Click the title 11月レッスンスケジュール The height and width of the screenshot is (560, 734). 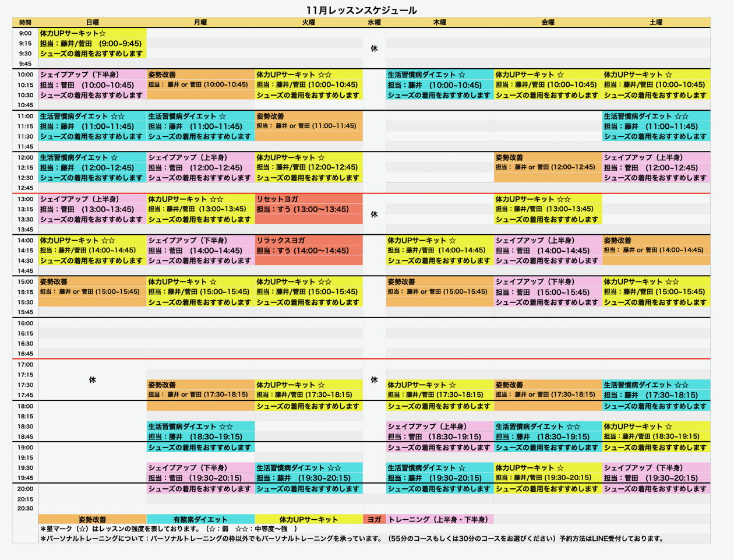(x=361, y=10)
